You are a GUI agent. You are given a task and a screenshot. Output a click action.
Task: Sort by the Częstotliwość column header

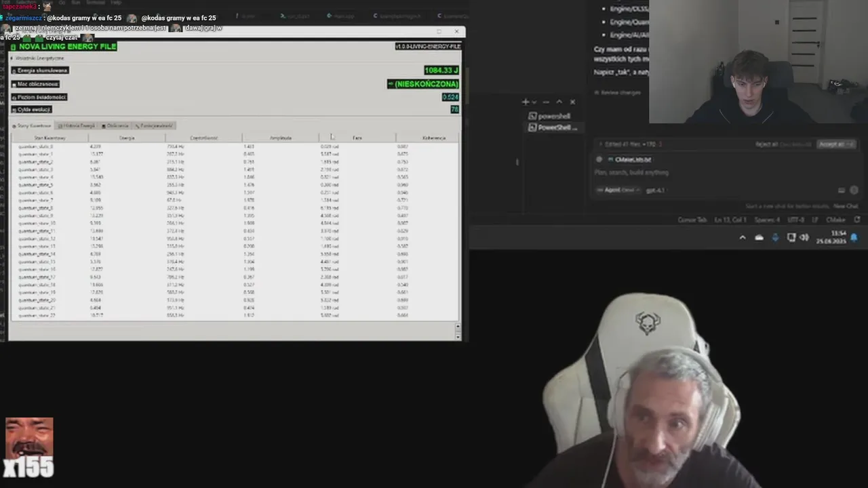click(203, 138)
